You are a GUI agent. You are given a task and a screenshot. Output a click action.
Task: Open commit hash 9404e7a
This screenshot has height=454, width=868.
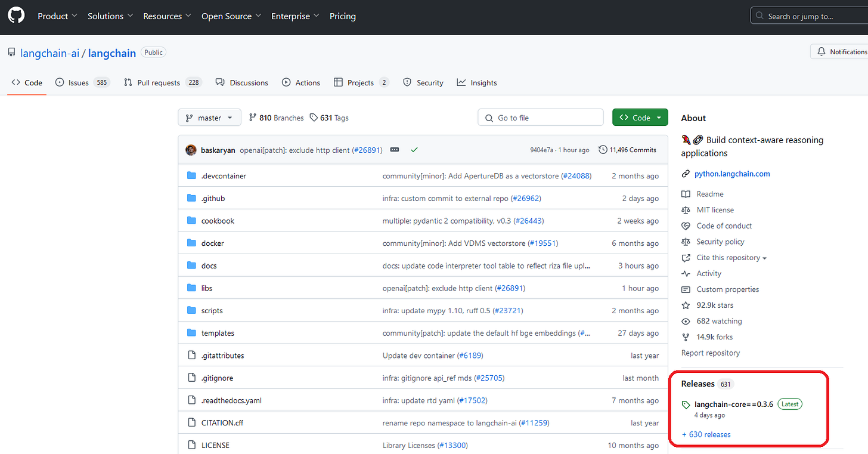click(541, 150)
